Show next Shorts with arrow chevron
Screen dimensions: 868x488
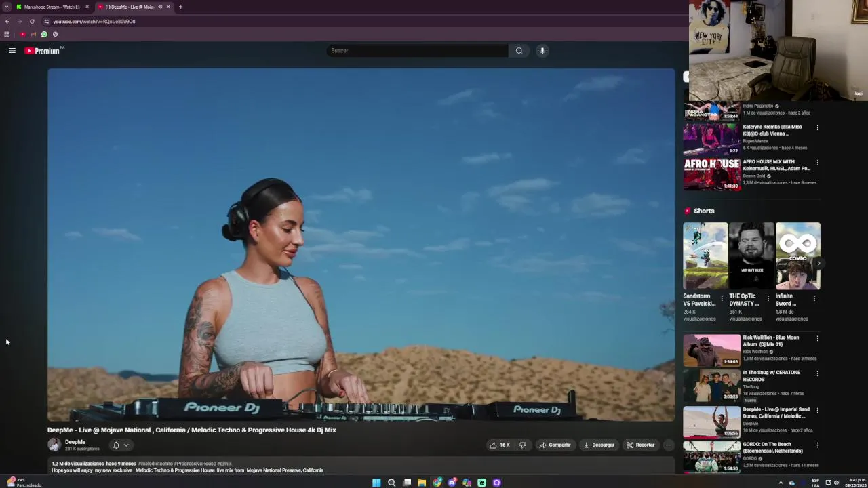(x=818, y=263)
